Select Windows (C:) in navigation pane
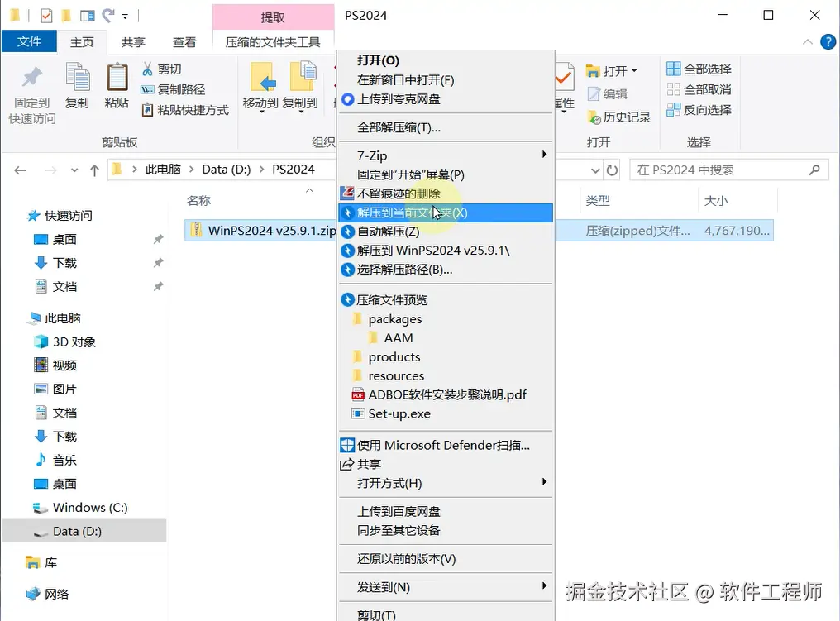The height and width of the screenshot is (621, 840). [x=80, y=508]
